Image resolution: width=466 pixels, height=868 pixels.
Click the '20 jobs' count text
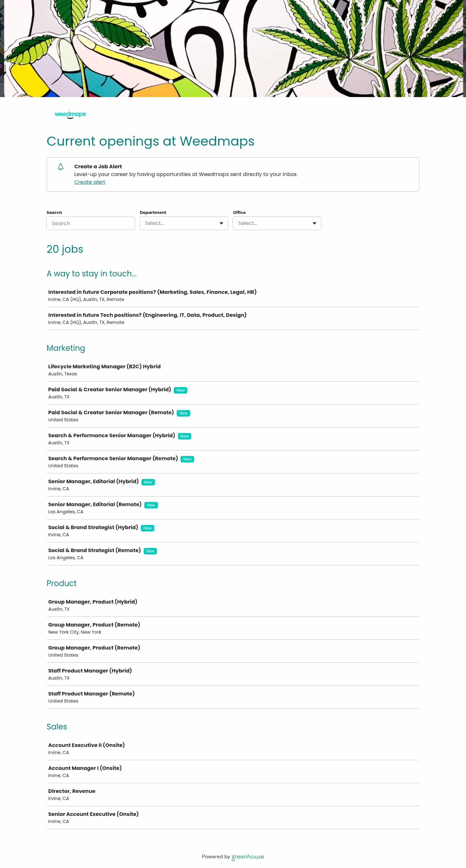tap(65, 249)
